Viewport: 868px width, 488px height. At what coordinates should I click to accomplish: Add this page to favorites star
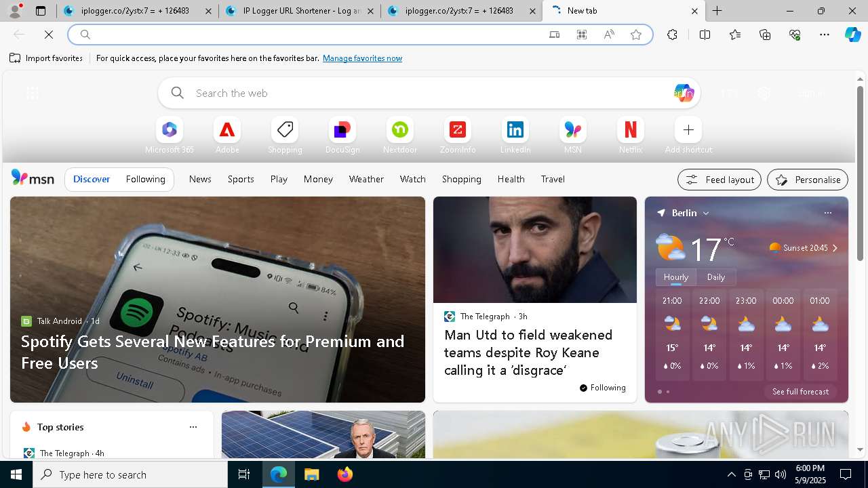(x=636, y=35)
